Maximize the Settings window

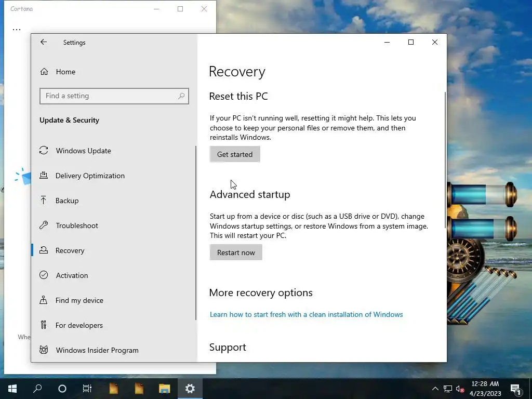coord(411,42)
